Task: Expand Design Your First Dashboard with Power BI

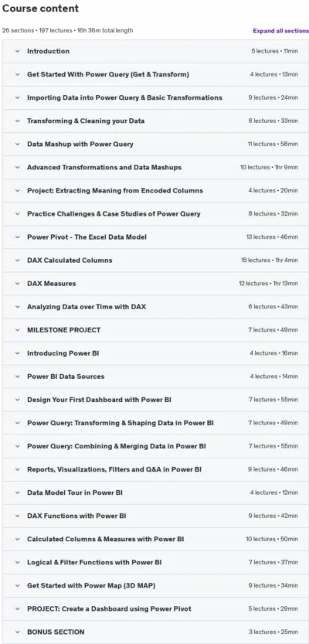Action: point(155,400)
